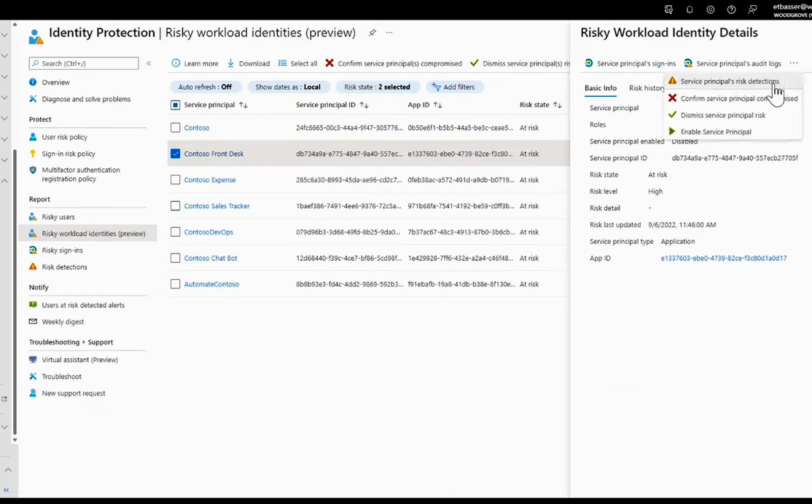This screenshot has width=812, height=504.
Task: Open the Contoso Expense link
Action: click(x=210, y=180)
